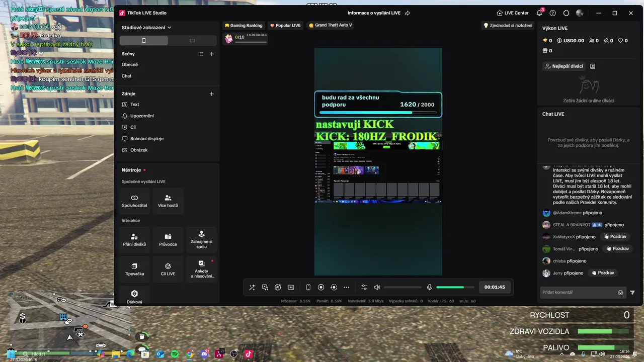Click the record circle button

321,287
